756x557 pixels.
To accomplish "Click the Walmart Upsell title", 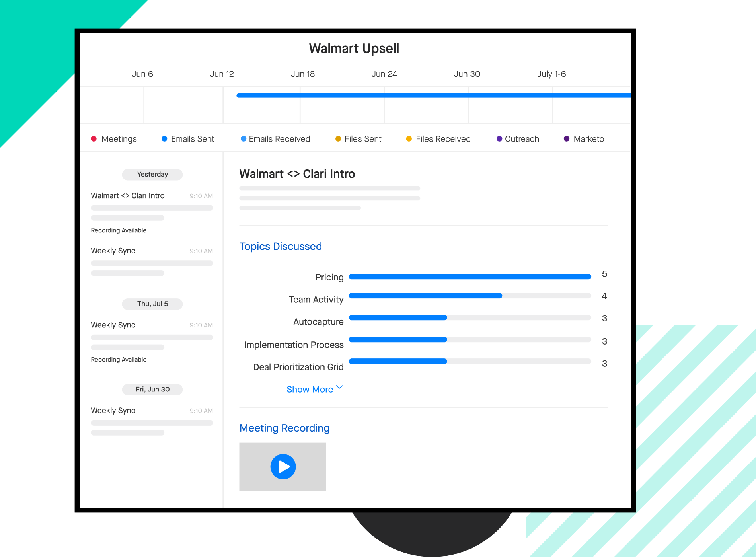I will coord(354,49).
